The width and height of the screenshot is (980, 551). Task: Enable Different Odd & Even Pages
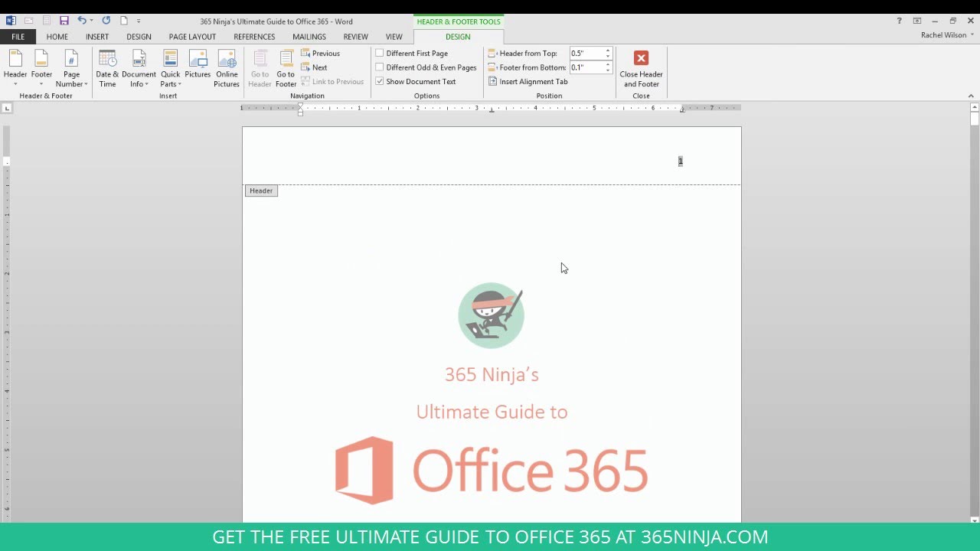[x=426, y=67]
